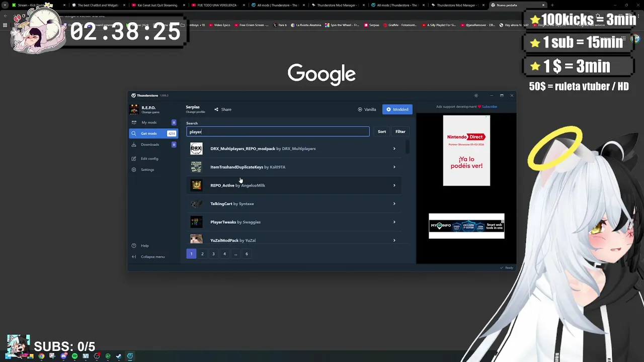The width and height of the screenshot is (644, 362).
Task: Expand the REPO_Active row chevron
Action: tap(394, 185)
